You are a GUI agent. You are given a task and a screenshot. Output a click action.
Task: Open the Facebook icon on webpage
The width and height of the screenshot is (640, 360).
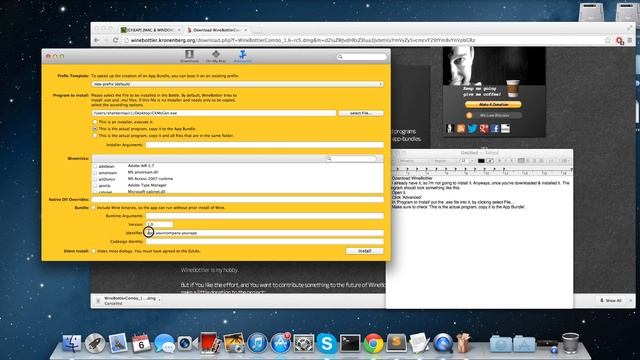[x=495, y=129]
